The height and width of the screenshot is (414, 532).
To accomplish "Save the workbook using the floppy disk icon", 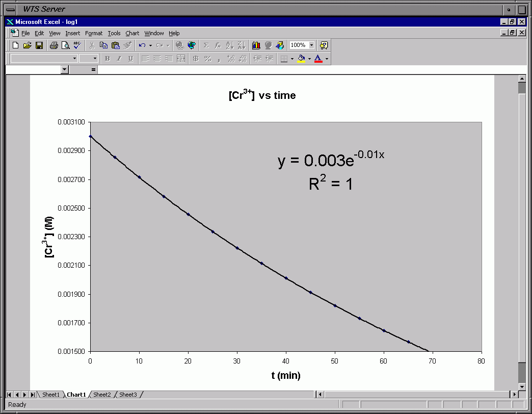I will 39,45.
